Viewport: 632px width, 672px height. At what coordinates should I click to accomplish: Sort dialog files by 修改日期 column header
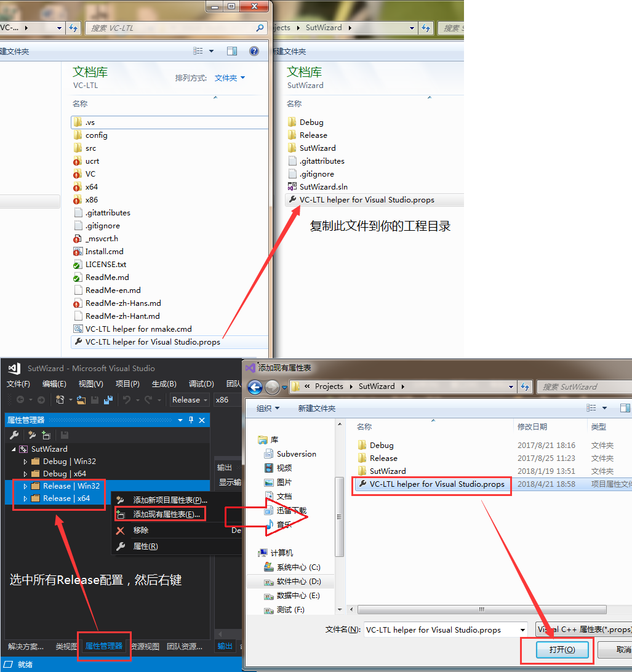click(532, 427)
